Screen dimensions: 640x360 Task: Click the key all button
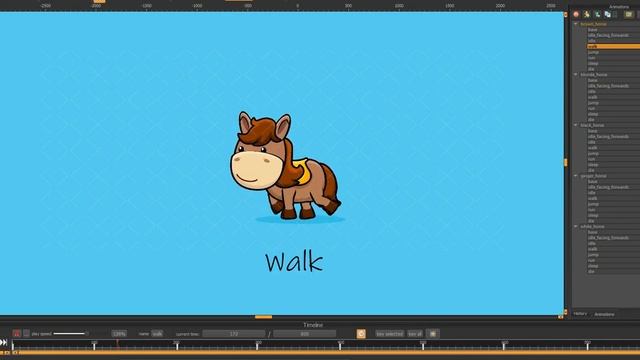(x=415, y=334)
